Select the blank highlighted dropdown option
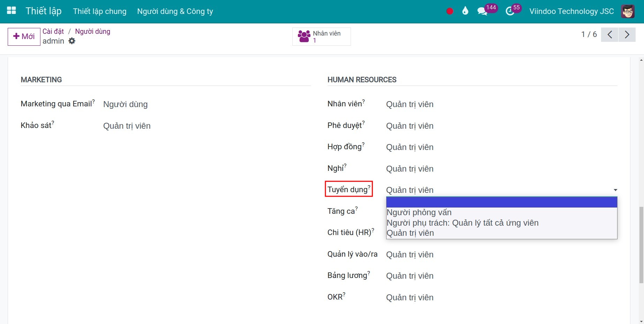 [502, 202]
